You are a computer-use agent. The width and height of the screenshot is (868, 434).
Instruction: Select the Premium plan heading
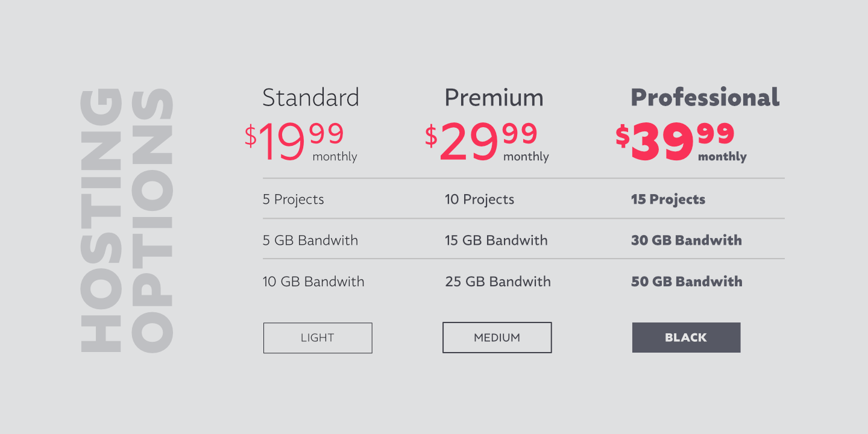(x=494, y=98)
